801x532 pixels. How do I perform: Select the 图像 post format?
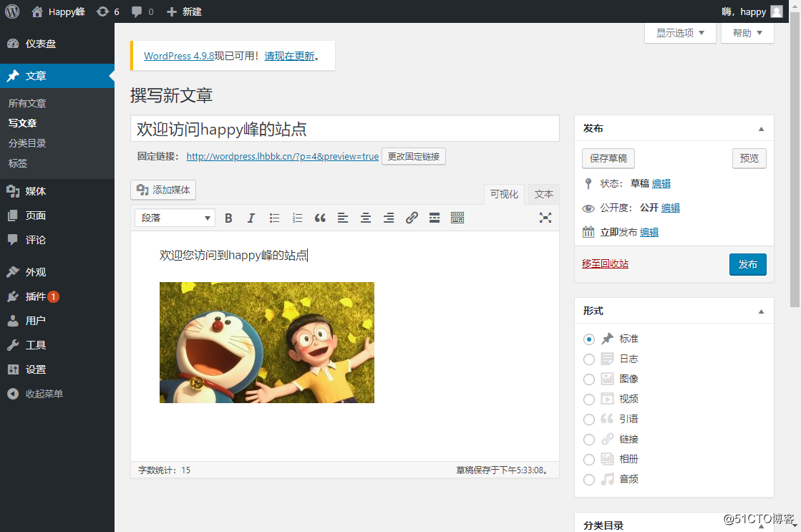click(x=589, y=379)
